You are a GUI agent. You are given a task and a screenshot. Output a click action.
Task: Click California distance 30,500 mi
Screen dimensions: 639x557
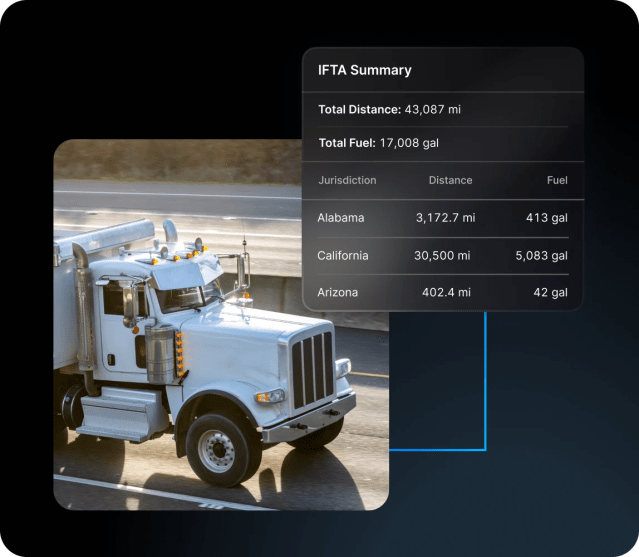click(x=442, y=255)
